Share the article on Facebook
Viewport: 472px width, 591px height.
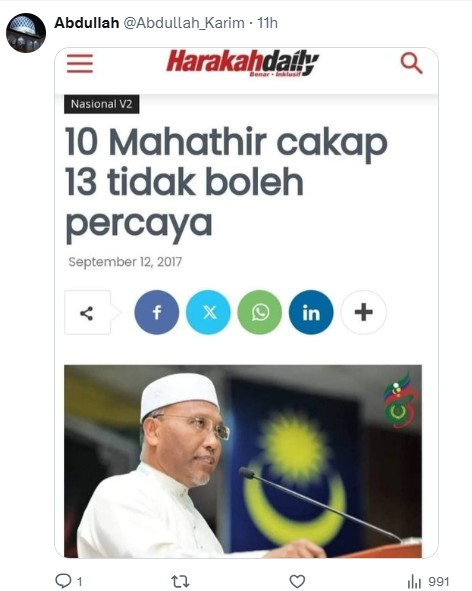pyautogui.click(x=157, y=312)
